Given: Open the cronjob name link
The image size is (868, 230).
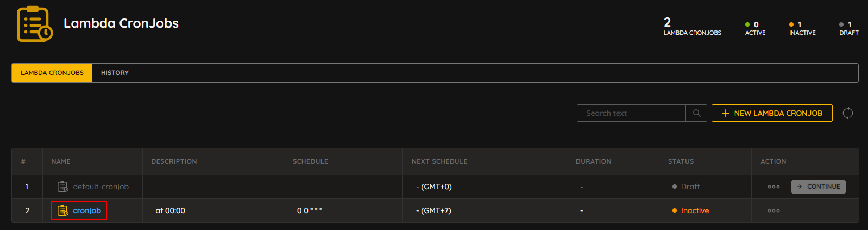Looking at the screenshot, I should click(x=87, y=210).
